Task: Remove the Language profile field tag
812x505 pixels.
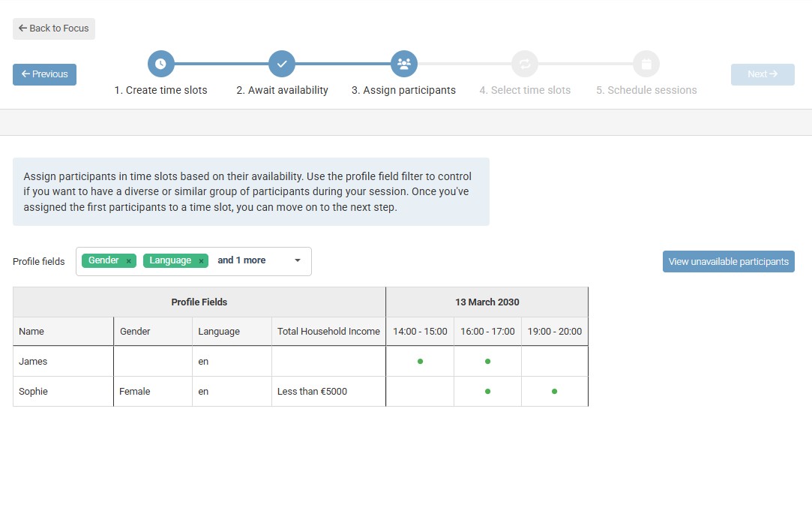Action: pos(201,261)
